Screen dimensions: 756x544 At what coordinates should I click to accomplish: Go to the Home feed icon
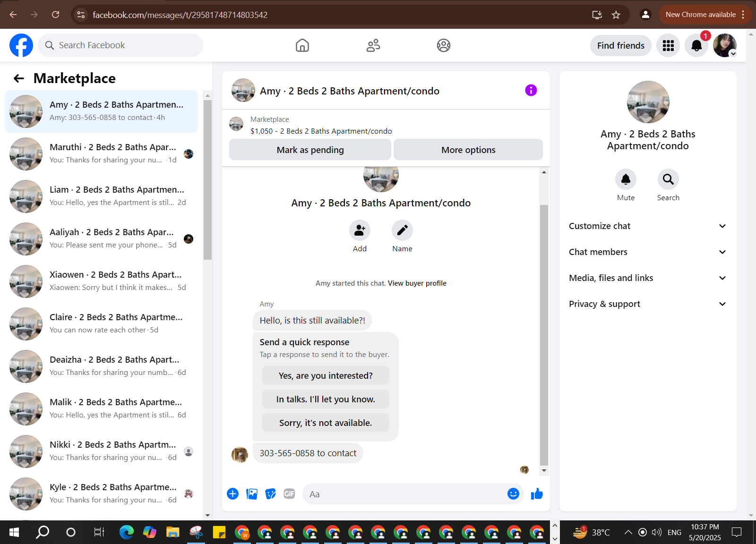pos(302,45)
